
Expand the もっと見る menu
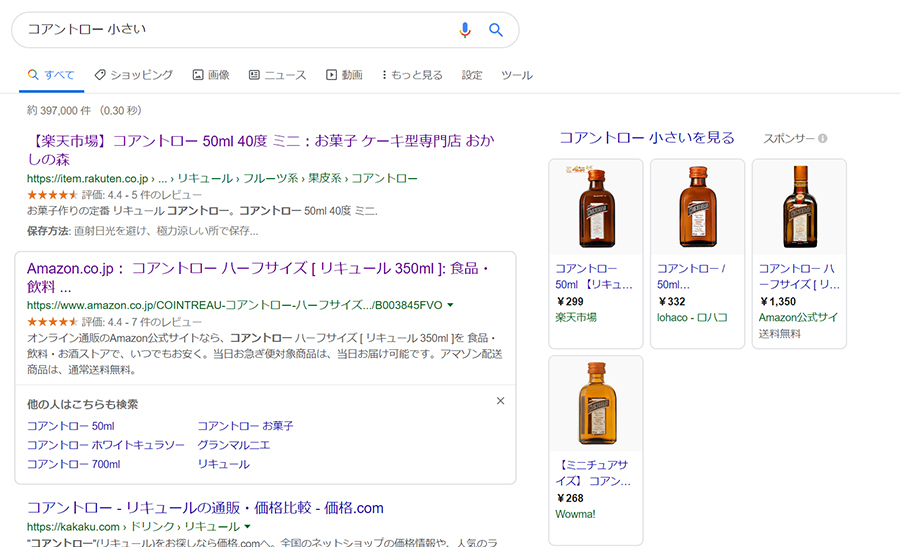[x=412, y=75]
